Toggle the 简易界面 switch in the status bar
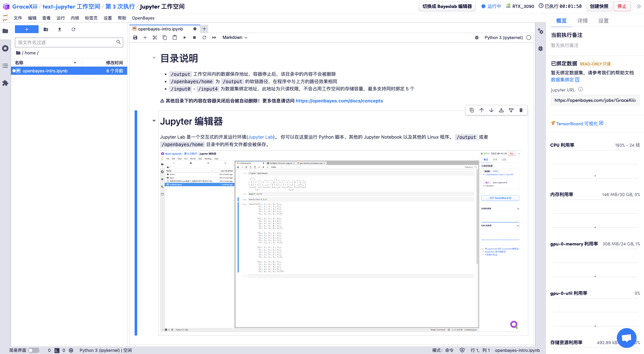Image resolution: width=644 pixels, height=354 pixels. click(x=34, y=350)
